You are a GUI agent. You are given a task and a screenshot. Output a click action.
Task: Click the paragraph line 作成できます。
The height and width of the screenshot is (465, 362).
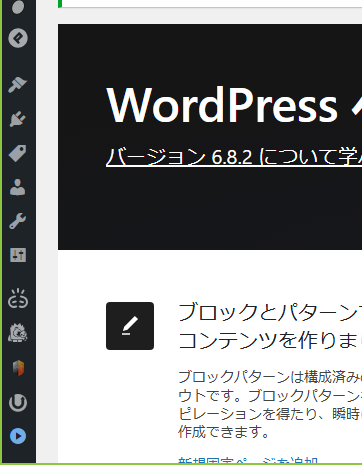224,432
